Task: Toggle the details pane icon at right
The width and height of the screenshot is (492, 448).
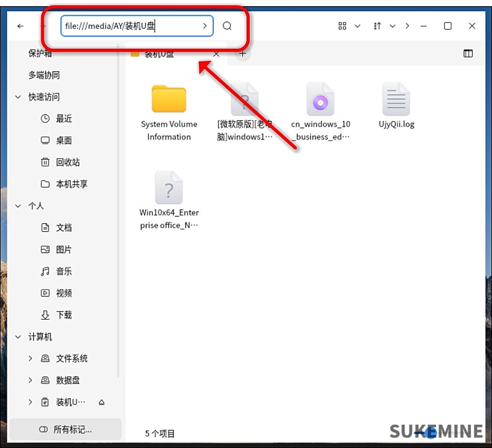Action: (468, 53)
